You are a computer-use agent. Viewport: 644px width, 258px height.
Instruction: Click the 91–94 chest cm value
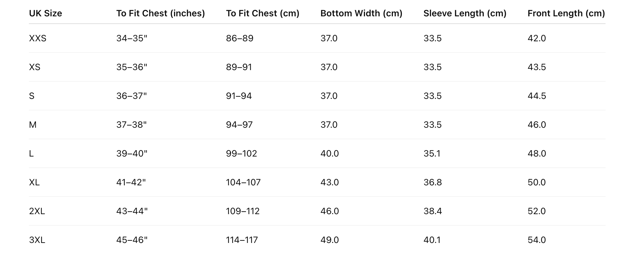pyautogui.click(x=239, y=96)
